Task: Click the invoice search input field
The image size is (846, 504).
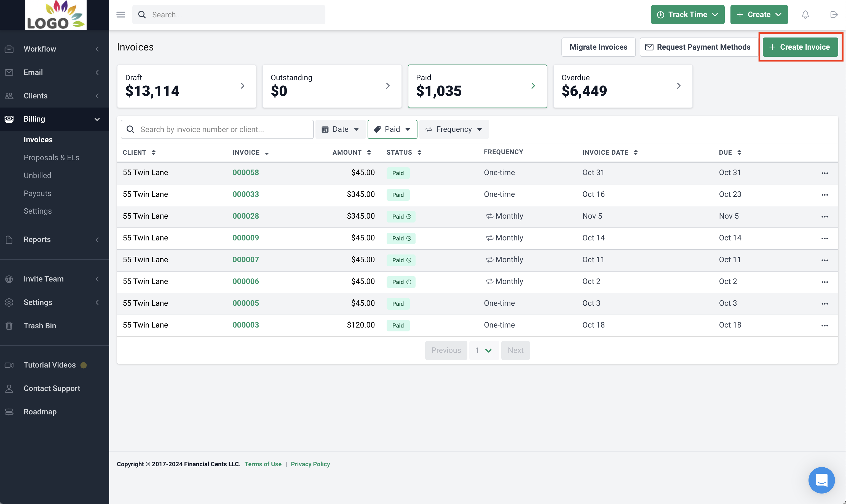Action: tap(217, 129)
